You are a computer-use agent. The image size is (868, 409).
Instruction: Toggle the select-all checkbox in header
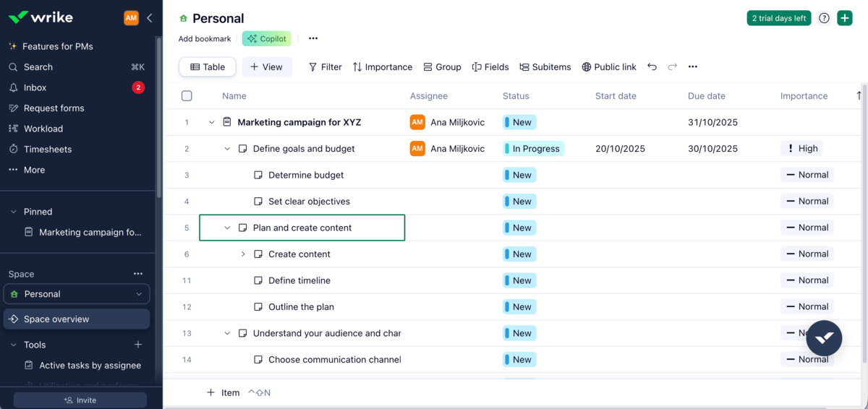(187, 96)
